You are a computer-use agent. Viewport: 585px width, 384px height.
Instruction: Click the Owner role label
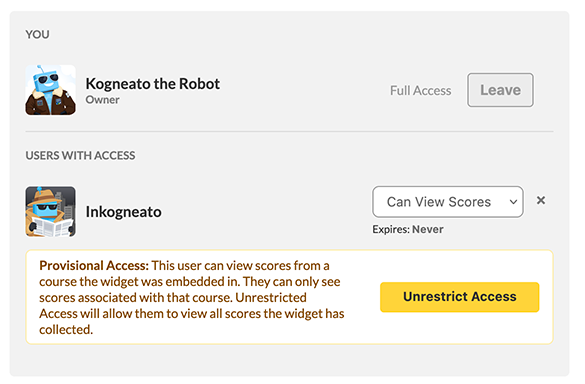pyautogui.click(x=102, y=100)
